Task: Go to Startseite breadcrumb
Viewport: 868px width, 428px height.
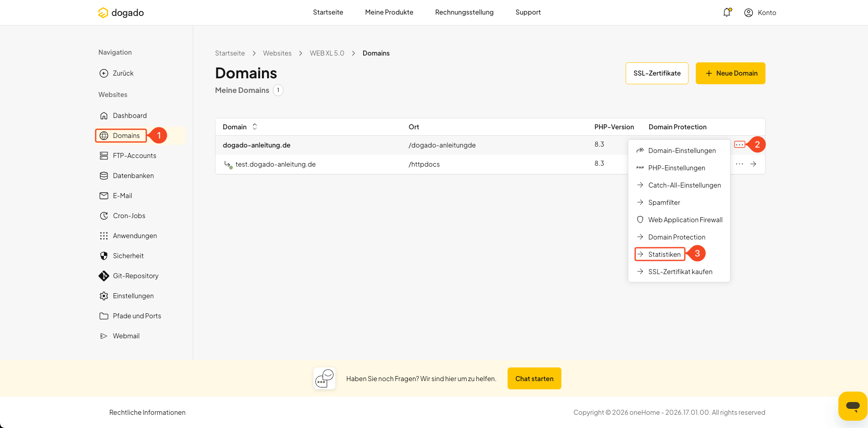Action: point(230,53)
